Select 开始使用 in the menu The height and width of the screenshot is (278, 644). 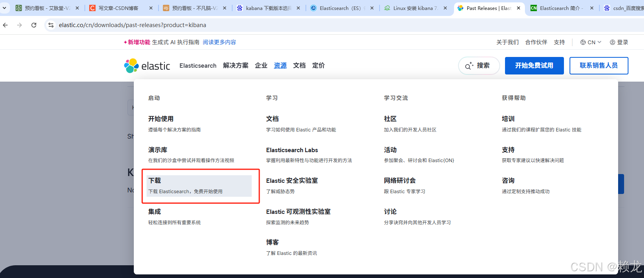[x=161, y=119]
